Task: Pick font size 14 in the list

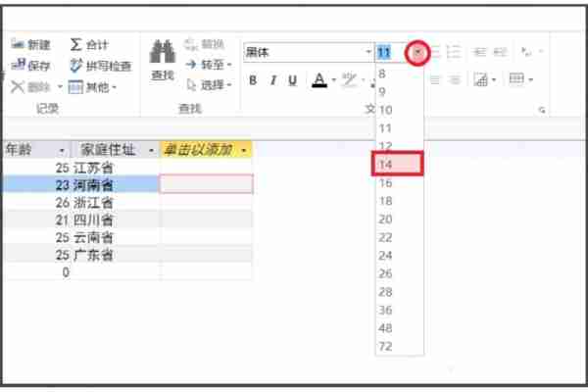Action: (398, 164)
